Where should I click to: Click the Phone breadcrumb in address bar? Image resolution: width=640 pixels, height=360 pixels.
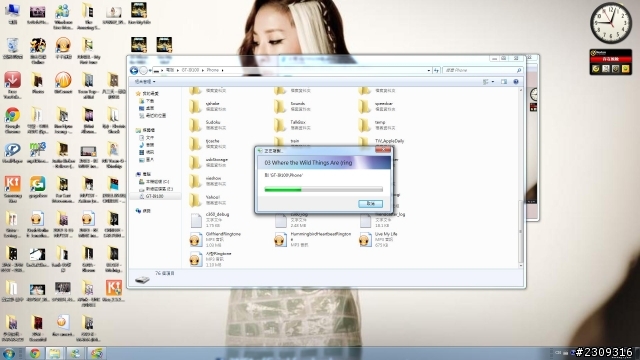pos(213,70)
